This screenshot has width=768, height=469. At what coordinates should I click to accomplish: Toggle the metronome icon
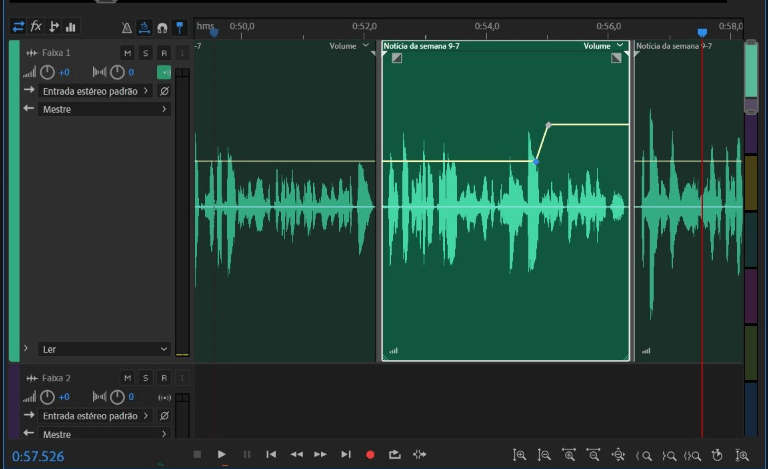tap(126, 28)
